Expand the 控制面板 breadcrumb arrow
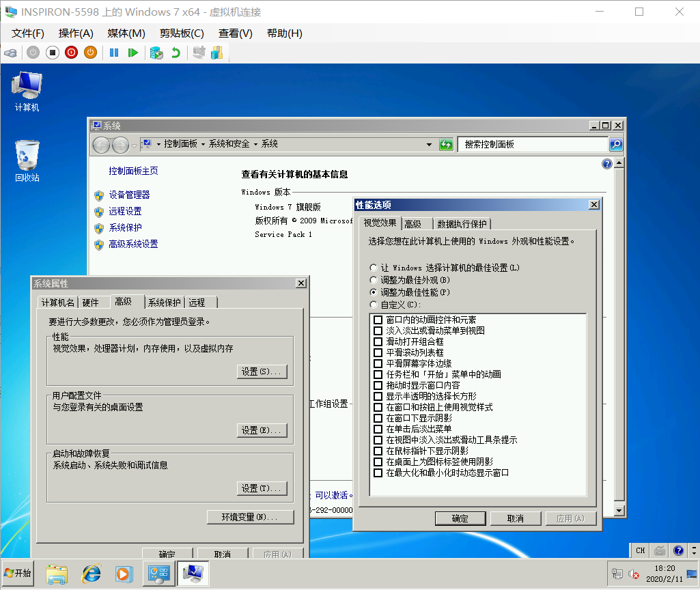 coord(203,144)
